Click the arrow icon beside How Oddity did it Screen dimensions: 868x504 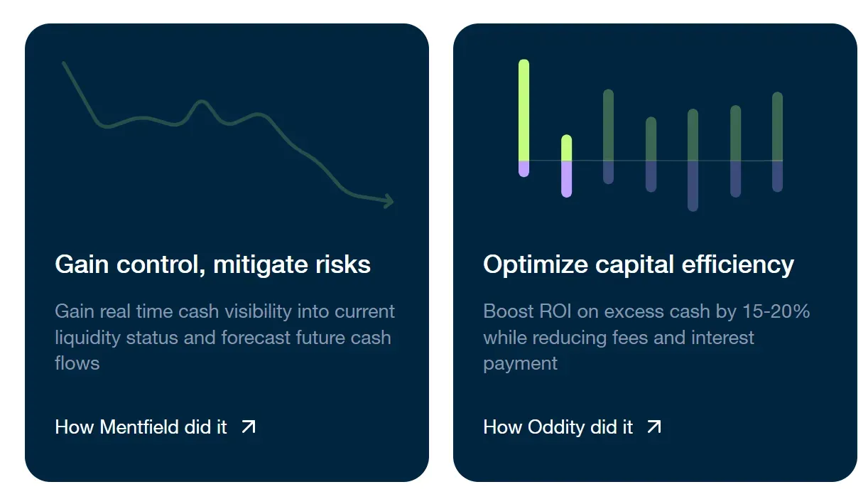point(653,427)
